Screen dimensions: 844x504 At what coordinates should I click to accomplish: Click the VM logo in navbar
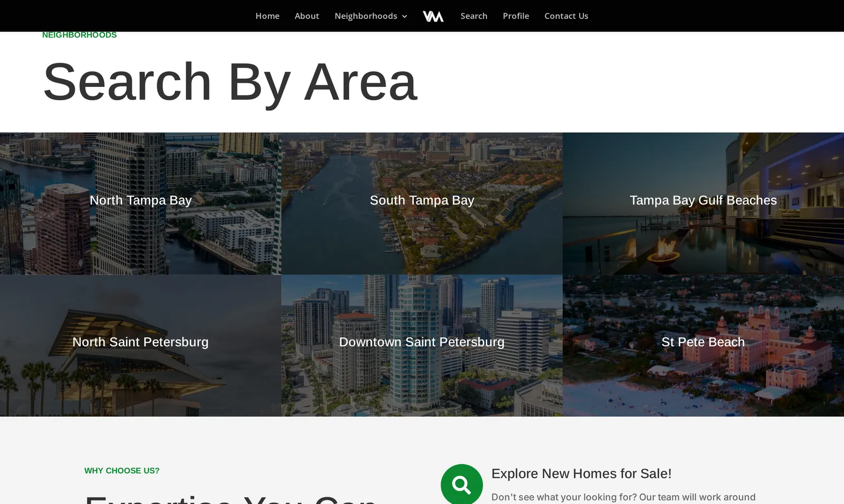tap(433, 16)
